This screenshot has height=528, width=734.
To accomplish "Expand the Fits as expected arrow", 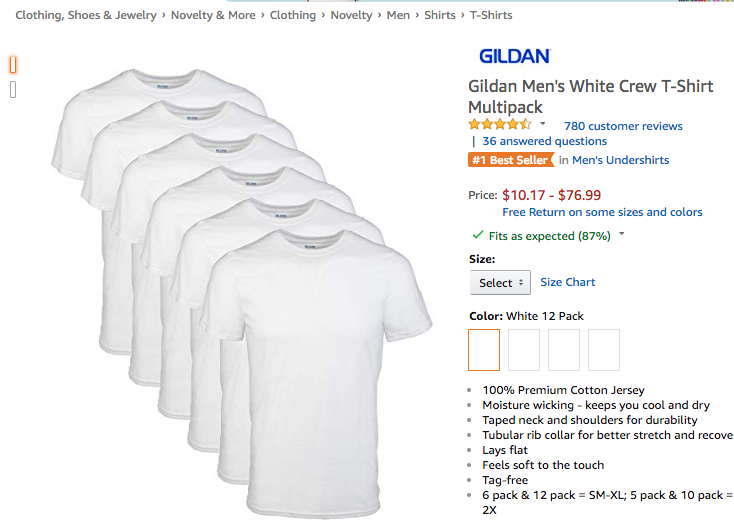I will [x=622, y=234].
